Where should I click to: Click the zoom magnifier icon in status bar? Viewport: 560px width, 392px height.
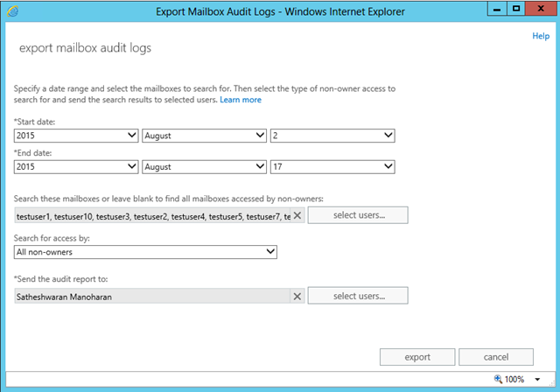[x=498, y=379]
